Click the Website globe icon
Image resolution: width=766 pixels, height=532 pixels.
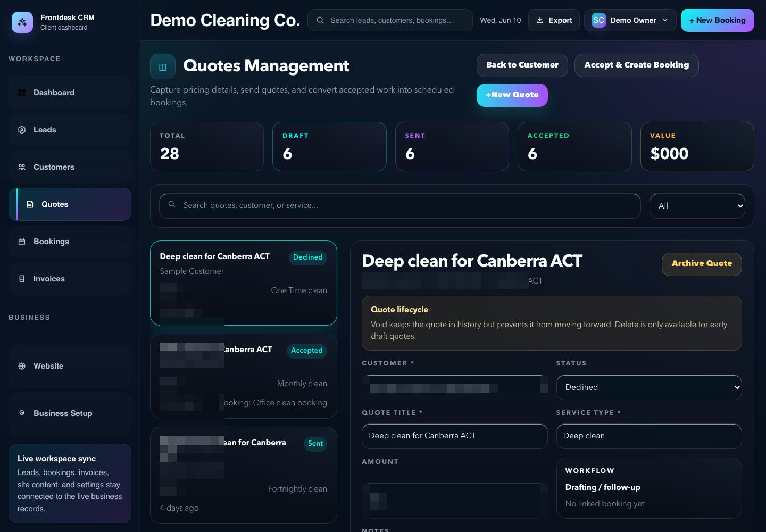pyautogui.click(x=22, y=366)
